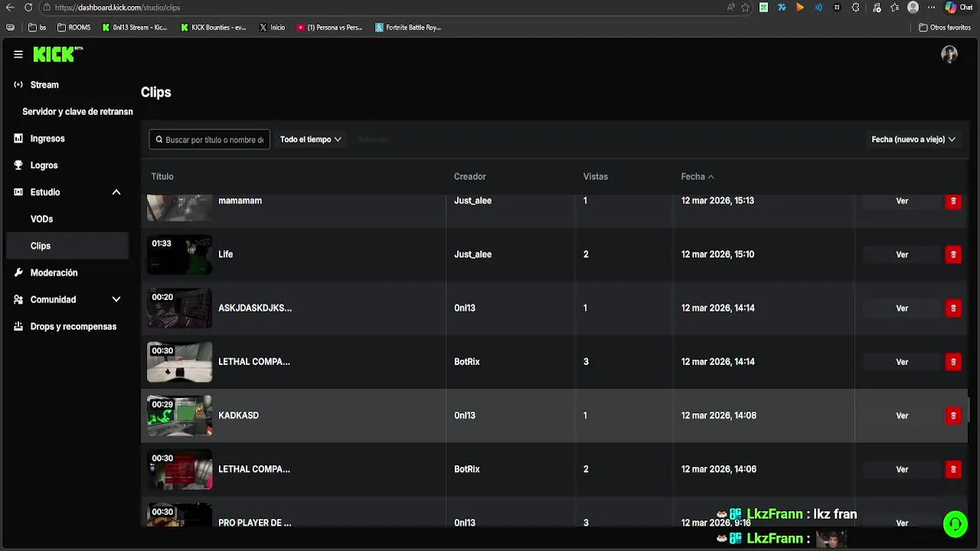Click the KICK logo
Screen dimensions: 980x551
pos(57,54)
